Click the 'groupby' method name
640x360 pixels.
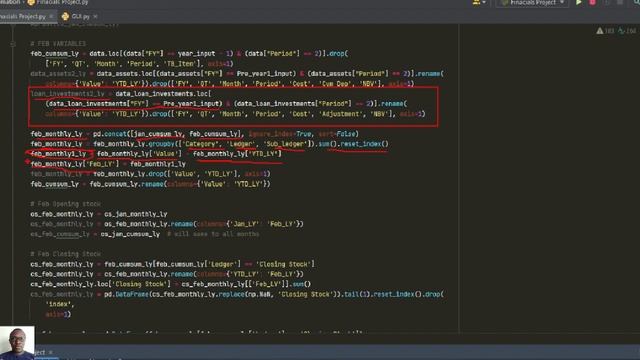(x=163, y=144)
